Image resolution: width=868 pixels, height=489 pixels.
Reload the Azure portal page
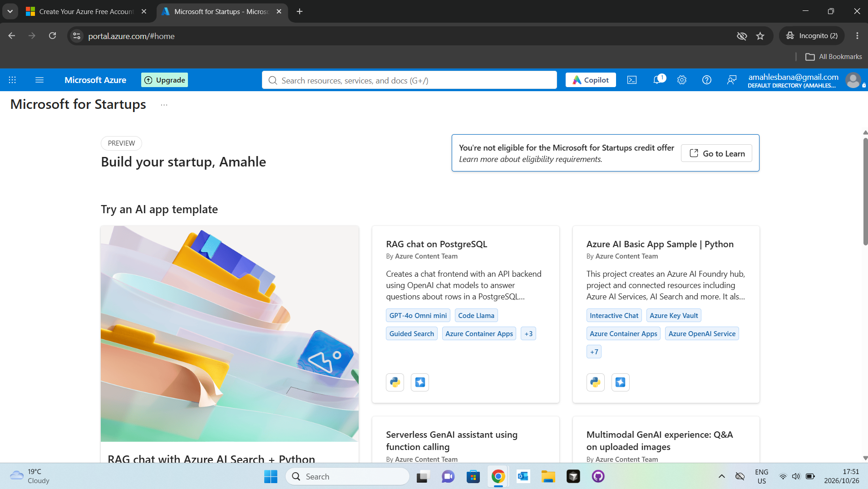tap(53, 36)
